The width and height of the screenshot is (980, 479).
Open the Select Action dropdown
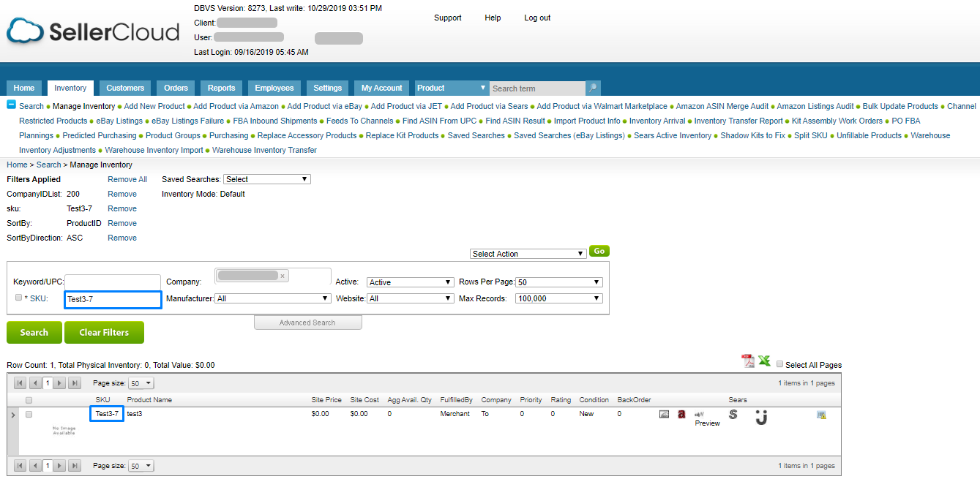click(x=528, y=254)
